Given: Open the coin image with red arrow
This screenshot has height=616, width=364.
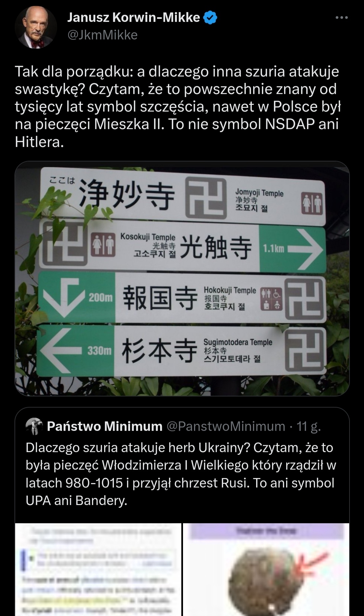Looking at the screenshot, I should point(266,569).
